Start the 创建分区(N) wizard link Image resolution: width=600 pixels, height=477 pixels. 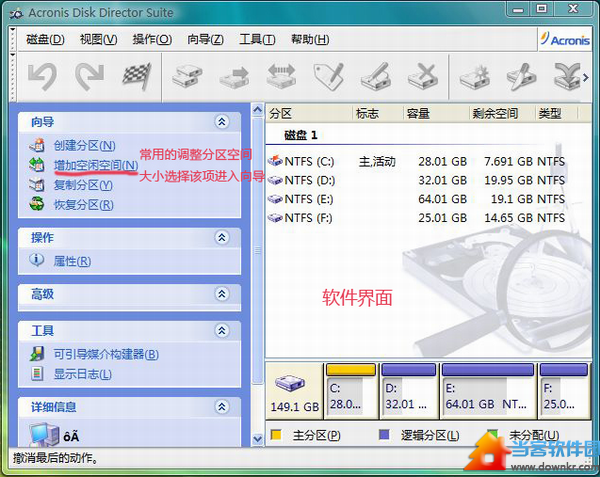point(85,145)
